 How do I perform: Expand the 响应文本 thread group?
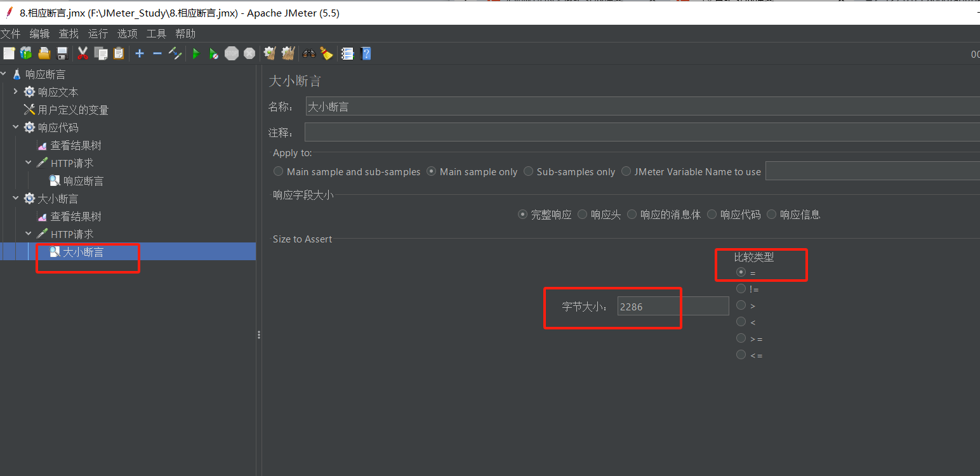16,92
